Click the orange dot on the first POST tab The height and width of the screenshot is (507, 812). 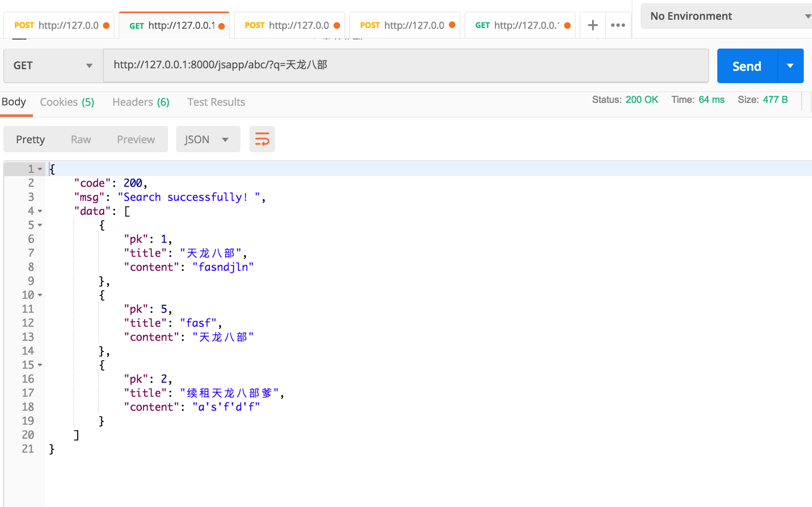106,26
